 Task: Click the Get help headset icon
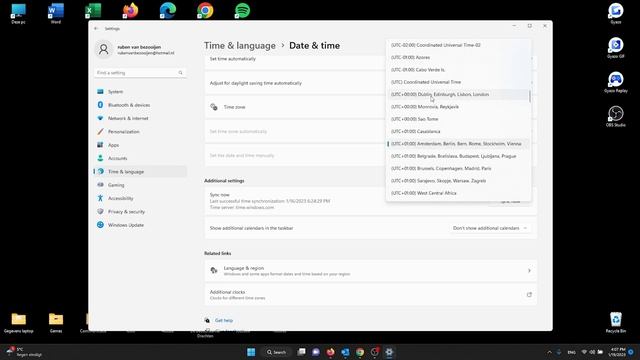pyautogui.click(x=207, y=321)
